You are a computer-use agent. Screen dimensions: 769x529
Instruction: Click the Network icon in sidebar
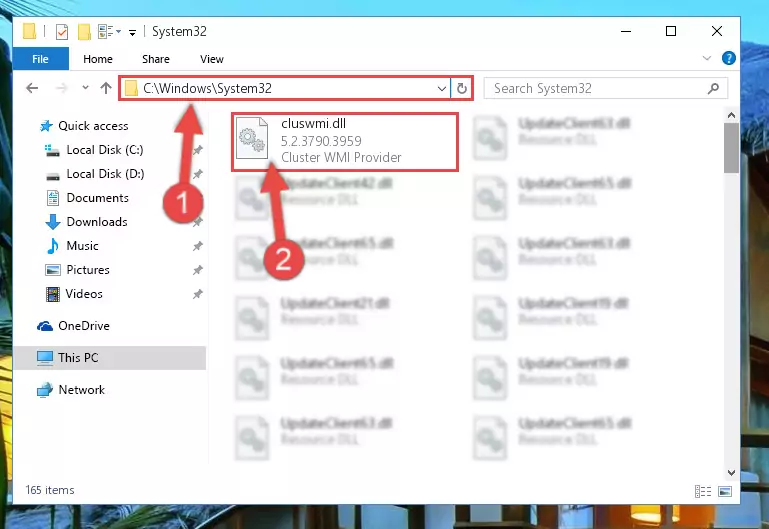click(x=45, y=390)
